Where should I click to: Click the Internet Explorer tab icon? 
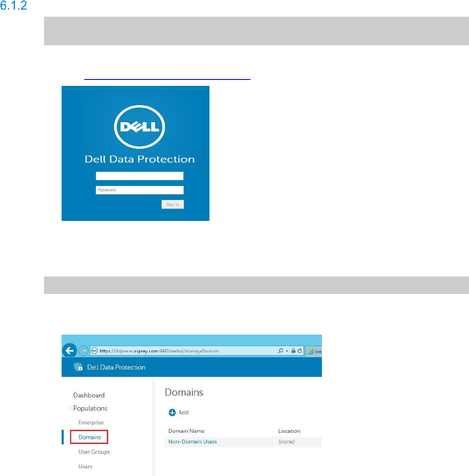(x=311, y=352)
